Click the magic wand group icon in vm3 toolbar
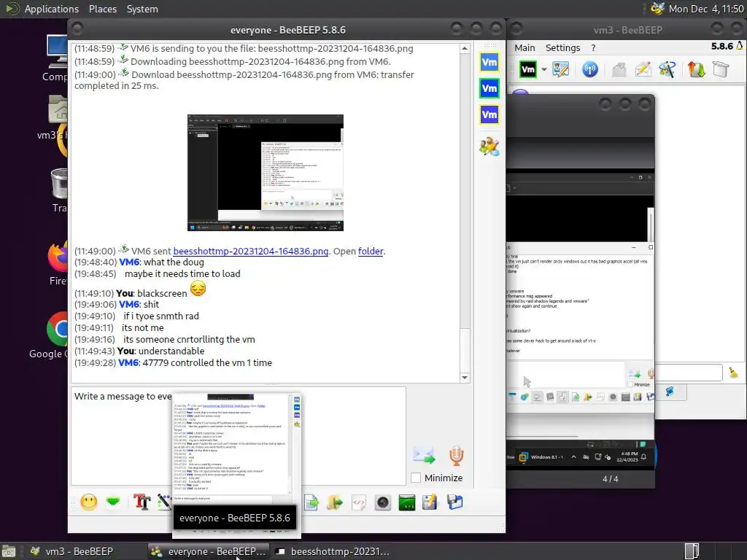The image size is (747, 560). [x=667, y=69]
